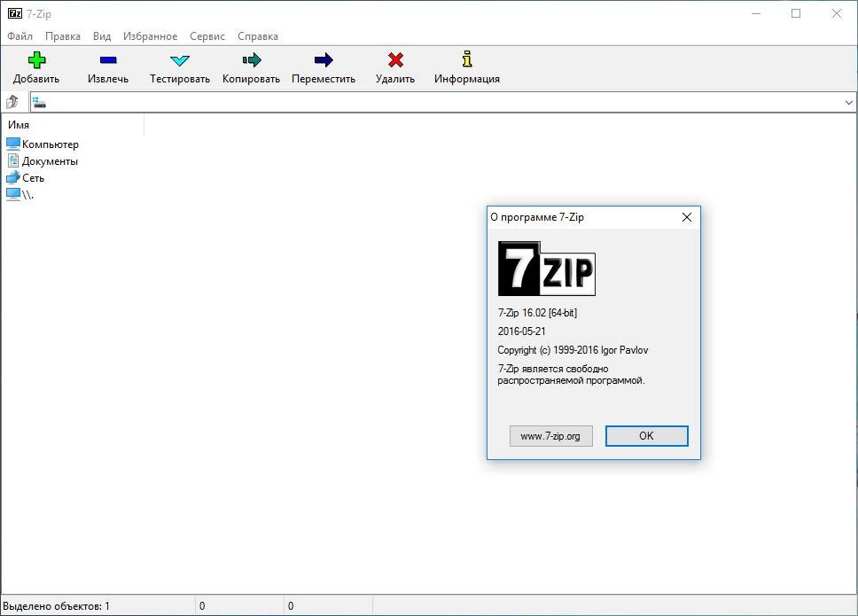
Task: Click the Тестировать toolbar label
Action: pos(179,79)
